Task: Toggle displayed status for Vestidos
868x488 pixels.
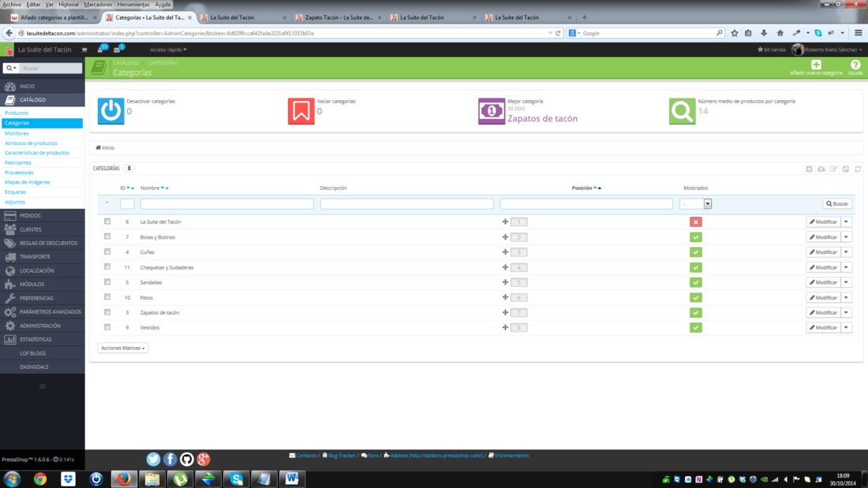Action: coord(696,327)
